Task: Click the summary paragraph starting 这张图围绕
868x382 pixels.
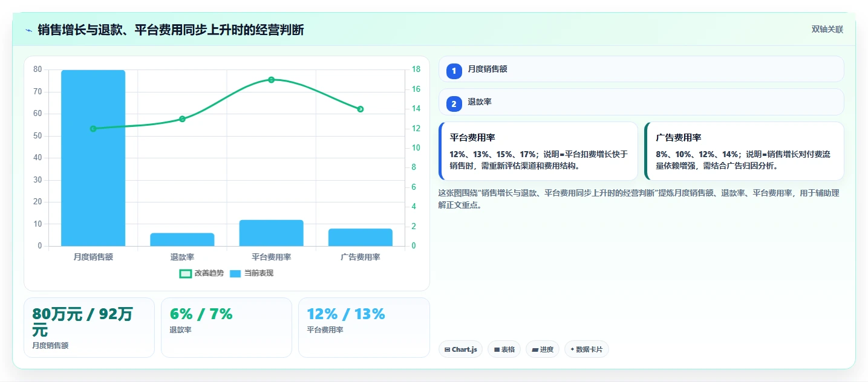Action: pos(639,199)
